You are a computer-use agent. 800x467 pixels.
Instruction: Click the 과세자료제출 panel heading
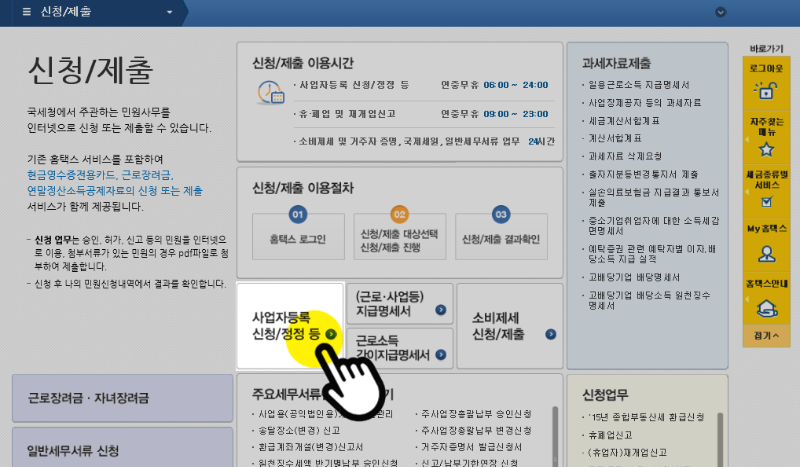(616, 63)
